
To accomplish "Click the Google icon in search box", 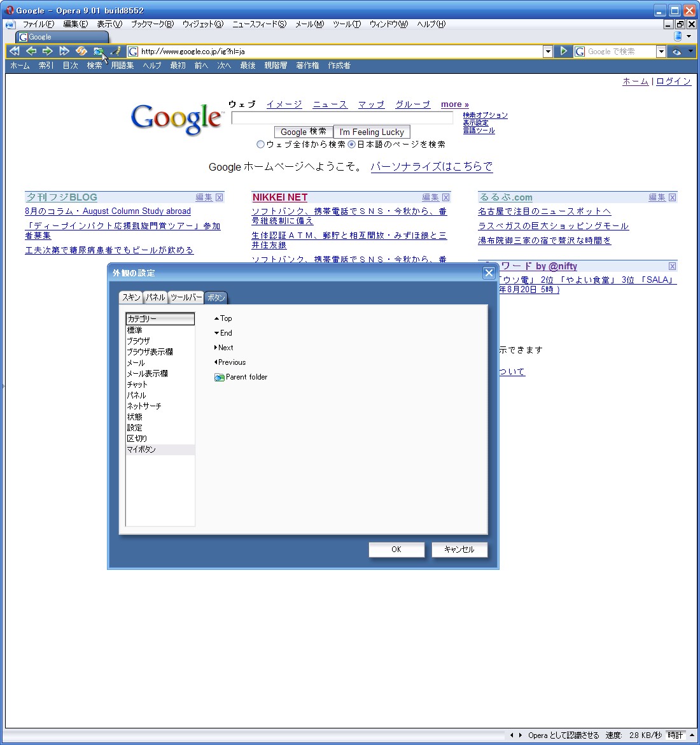I will 580,52.
